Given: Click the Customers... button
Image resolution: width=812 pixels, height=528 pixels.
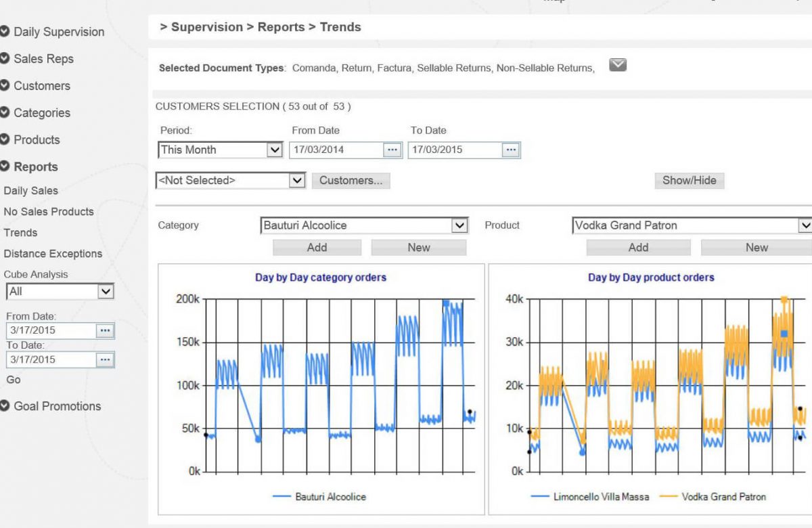Looking at the screenshot, I should 351,181.
